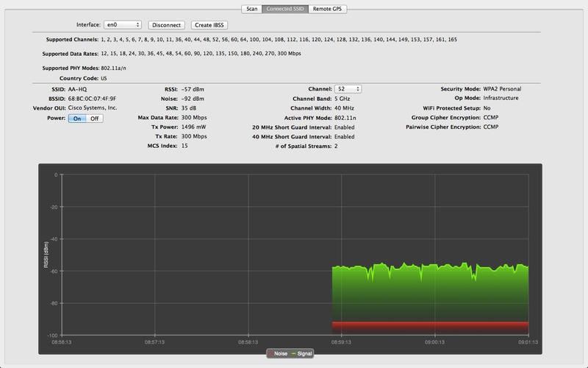Switch to the Scan tab
This screenshot has width=588, height=368.
coord(251,9)
